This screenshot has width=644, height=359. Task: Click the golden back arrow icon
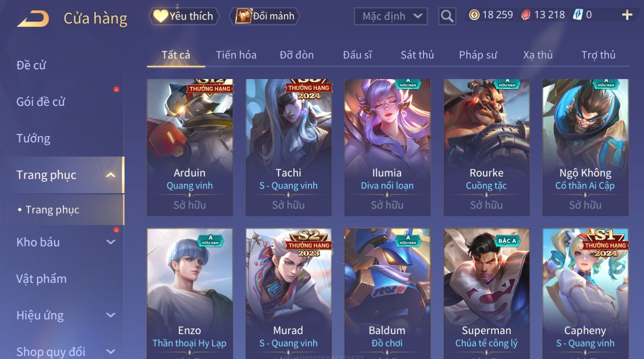coord(33,19)
